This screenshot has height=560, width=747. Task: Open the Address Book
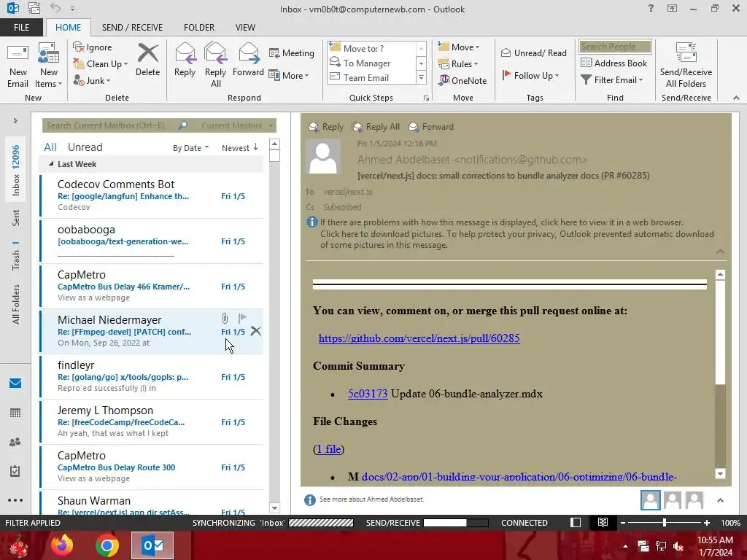(x=614, y=63)
